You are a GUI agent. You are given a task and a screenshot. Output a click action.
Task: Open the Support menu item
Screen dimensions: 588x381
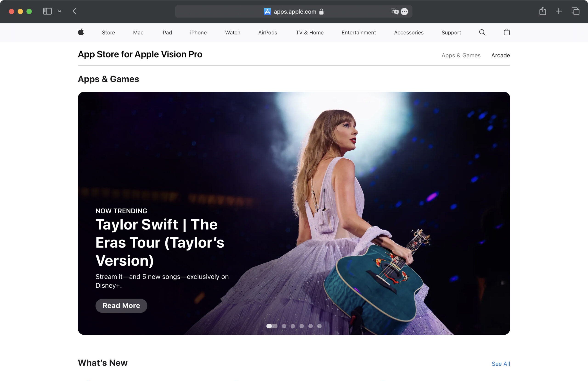click(451, 33)
